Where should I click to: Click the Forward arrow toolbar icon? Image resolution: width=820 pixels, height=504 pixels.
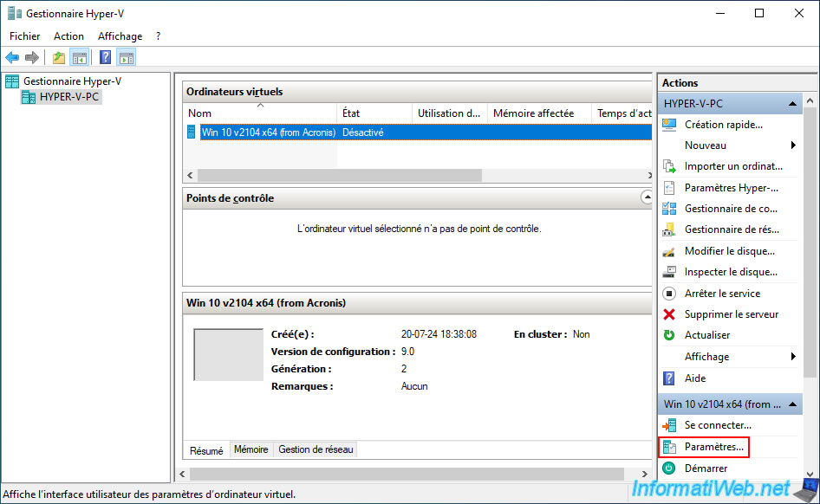(32, 57)
